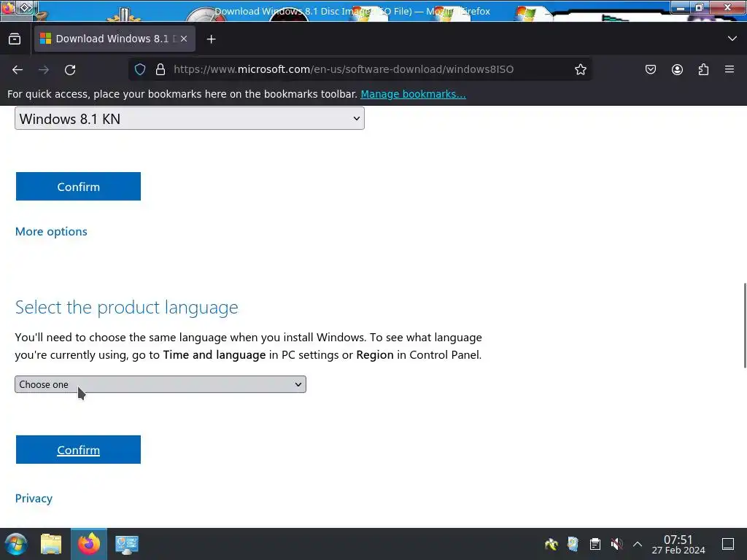Close the Download Windows 8.1 tab
Screen dimensions: 747x560
(x=184, y=39)
